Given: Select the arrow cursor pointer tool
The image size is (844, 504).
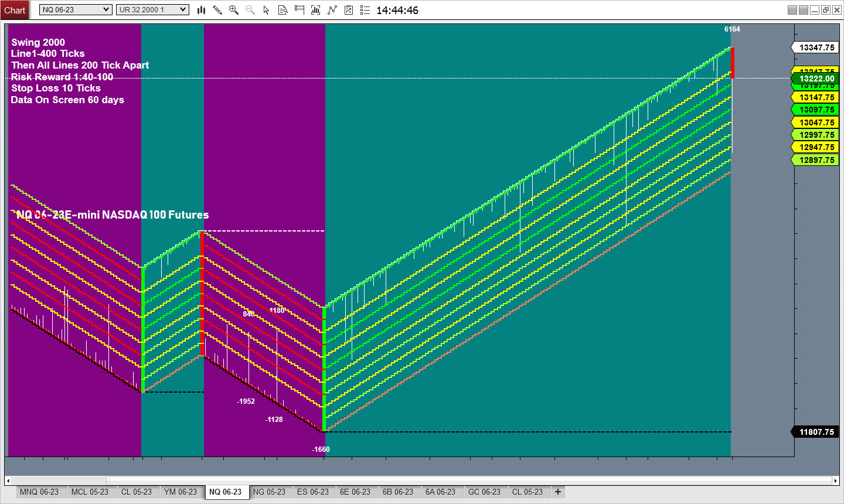Looking at the screenshot, I should [x=266, y=10].
